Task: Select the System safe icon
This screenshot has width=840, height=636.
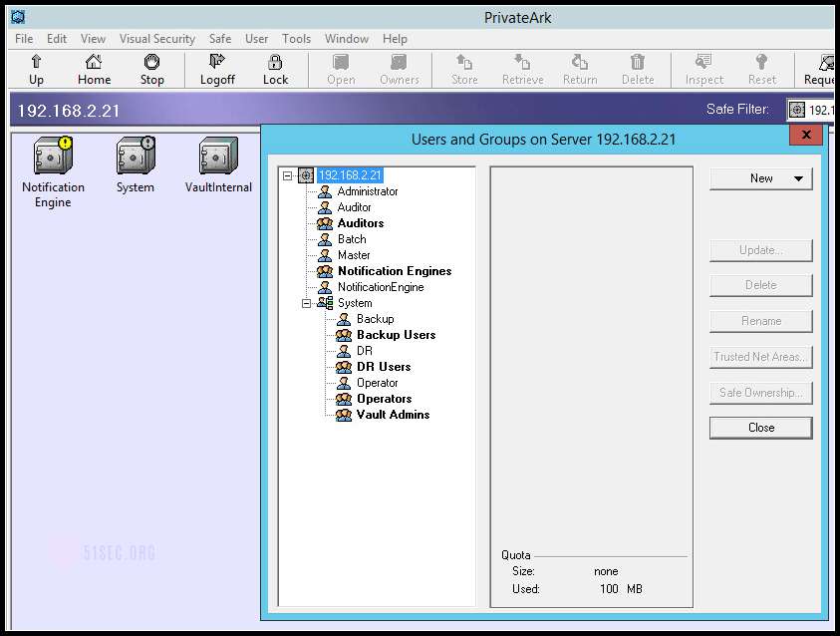Action: coord(136,156)
